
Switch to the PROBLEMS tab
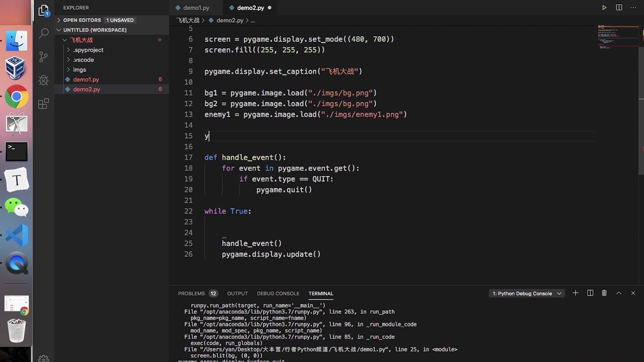[192, 293]
